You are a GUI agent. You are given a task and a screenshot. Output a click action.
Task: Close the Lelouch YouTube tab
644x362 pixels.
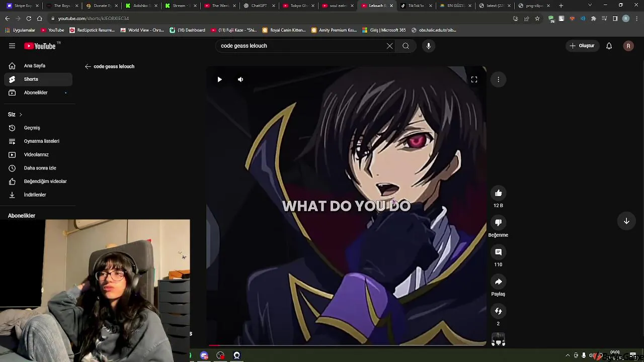tap(391, 6)
